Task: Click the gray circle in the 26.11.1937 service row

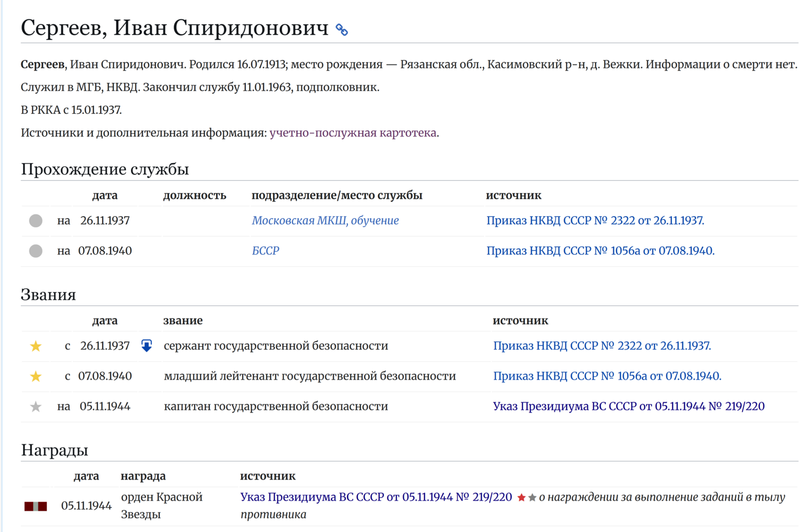Action: coord(36,221)
